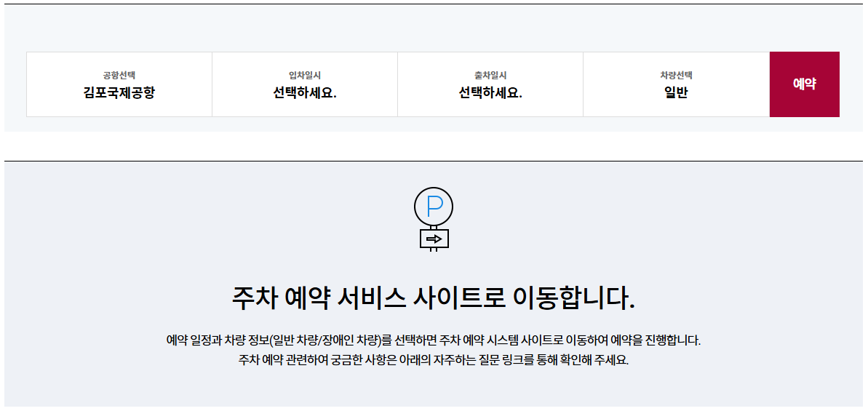Open the 차량선택 일반 vehicle selector
The height and width of the screenshot is (411, 868).
pyautogui.click(x=676, y=84)
